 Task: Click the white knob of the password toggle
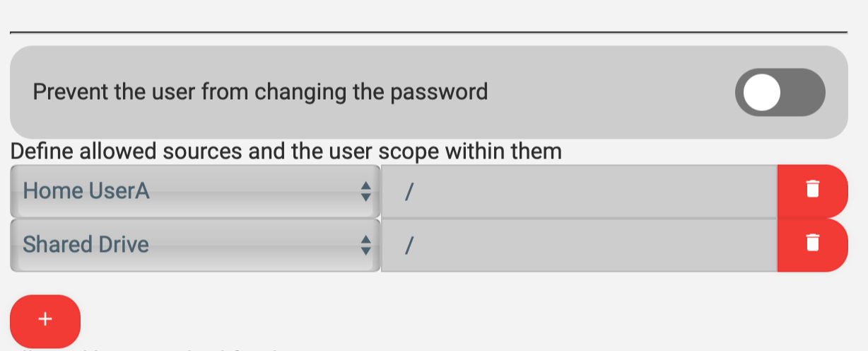coord(761,93)
